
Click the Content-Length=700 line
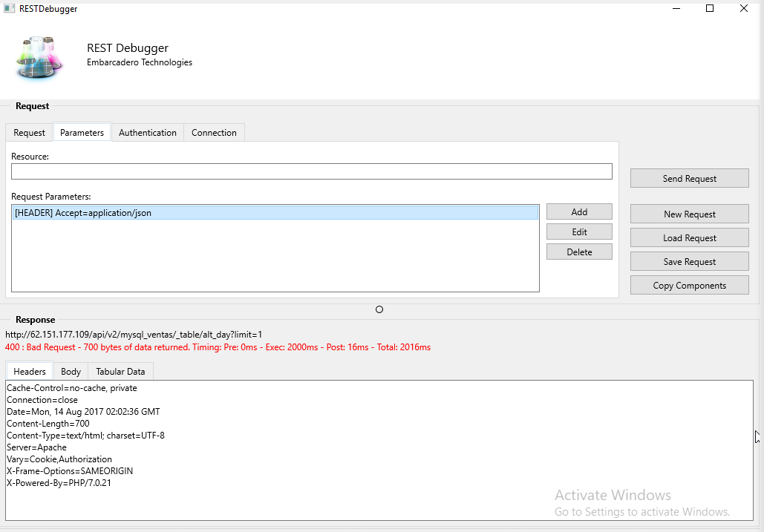pyautogui.click(x=48, y=424)
